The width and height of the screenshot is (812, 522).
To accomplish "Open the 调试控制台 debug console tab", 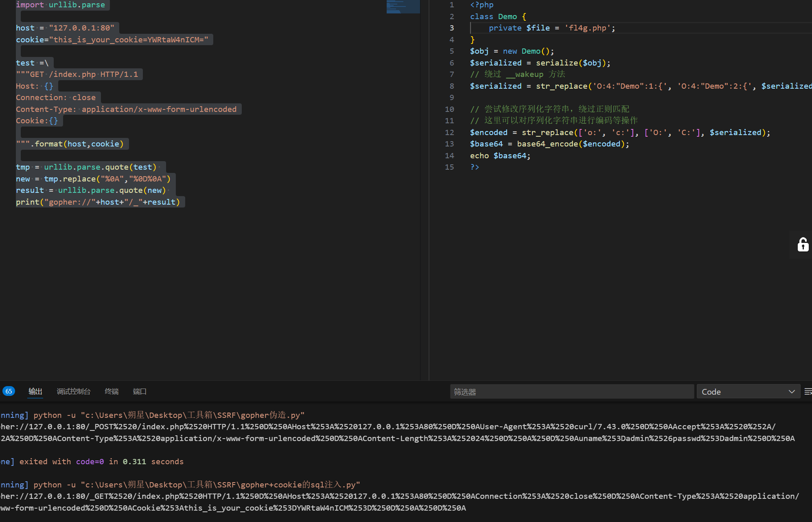I will click(73, 391).
